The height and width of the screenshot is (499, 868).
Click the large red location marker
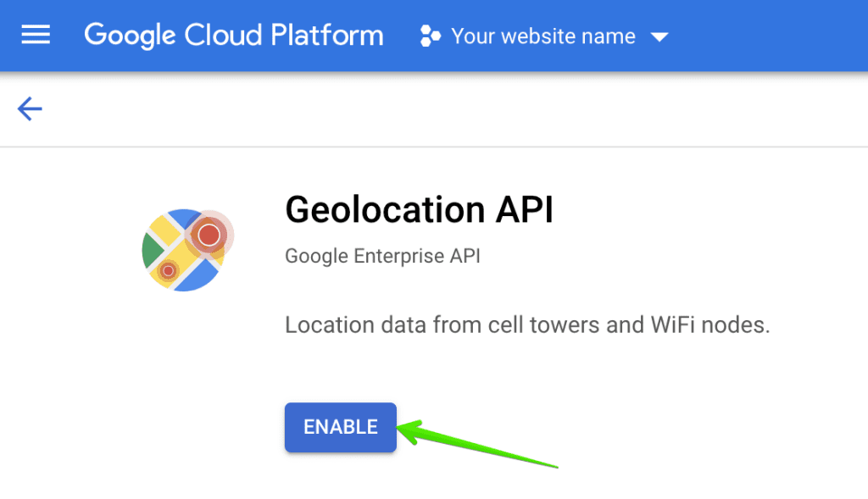tap(209, 235)
